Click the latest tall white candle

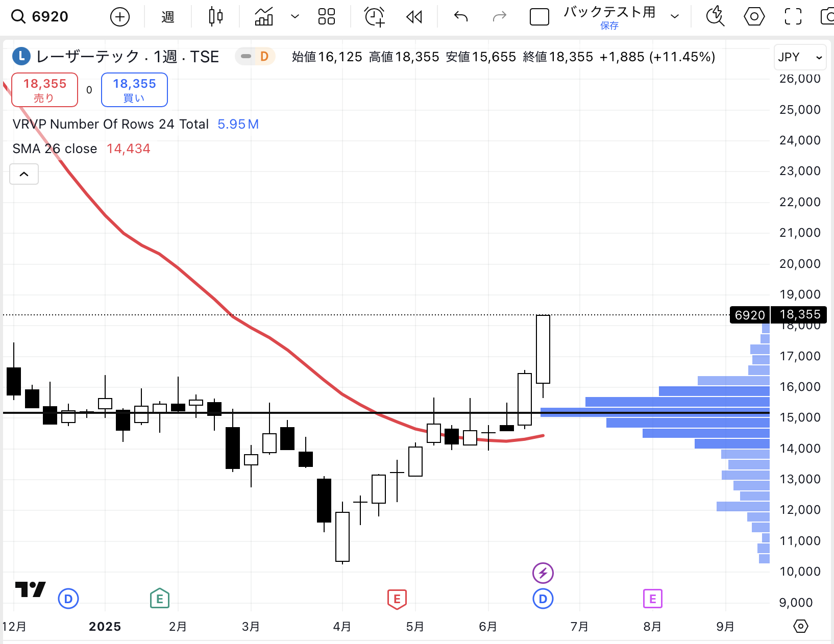(543, 350)
